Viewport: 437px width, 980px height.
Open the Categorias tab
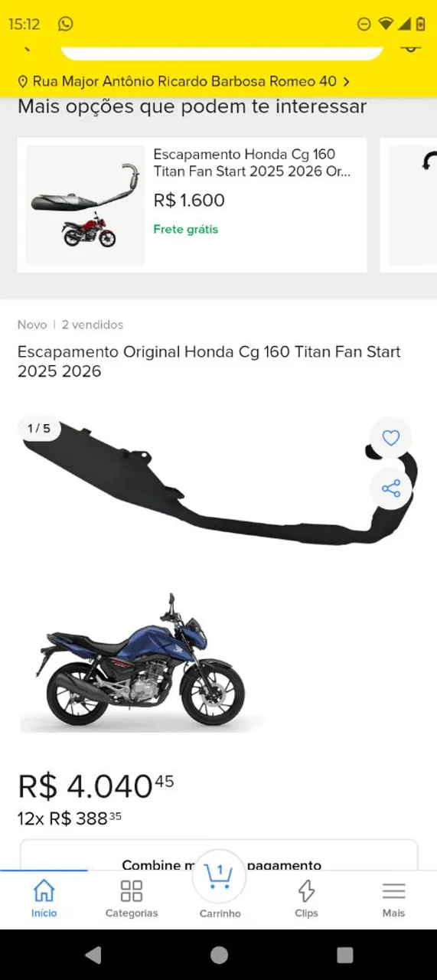[132, 899]
